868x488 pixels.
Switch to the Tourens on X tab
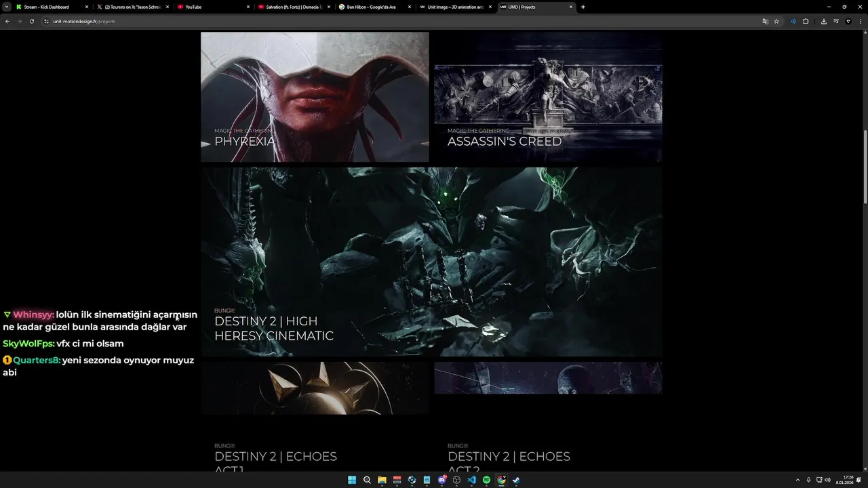[x=132, y=7]
